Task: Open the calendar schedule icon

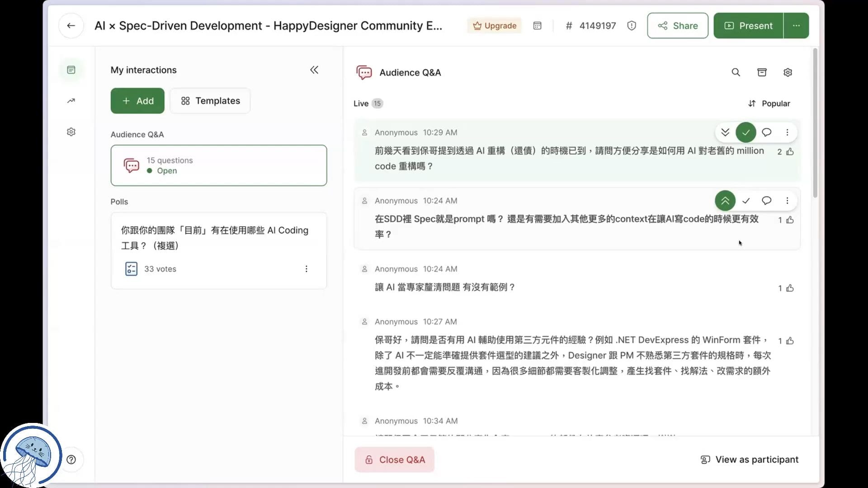Action: pyautogui.click(x=537, y=26)
